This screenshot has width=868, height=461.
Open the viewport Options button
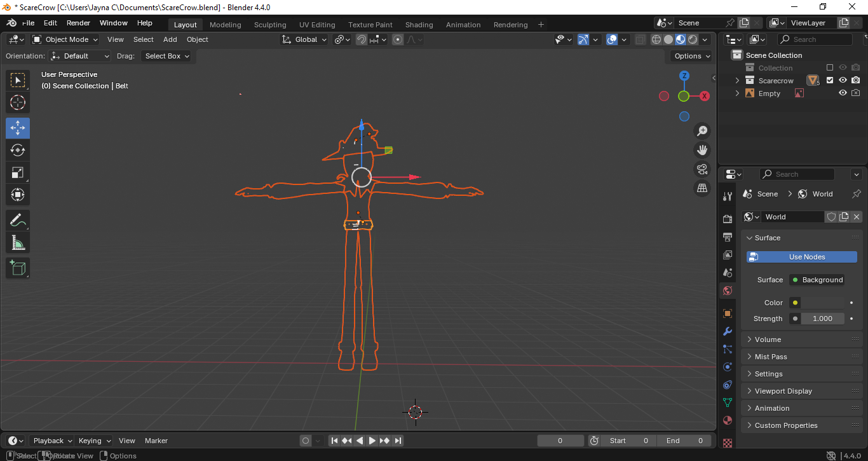click(692, 56)
